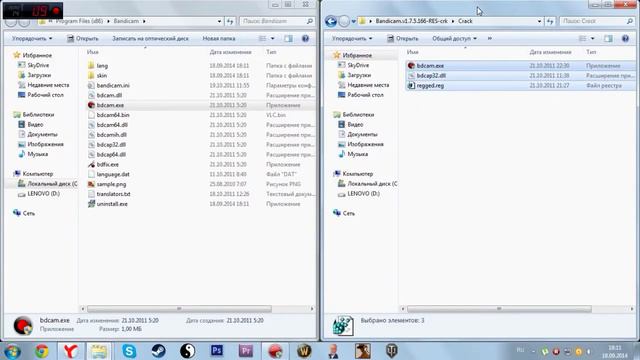The image size is (640, 360).
Task: Open Photoshop from taskbar
Action: 217,351
